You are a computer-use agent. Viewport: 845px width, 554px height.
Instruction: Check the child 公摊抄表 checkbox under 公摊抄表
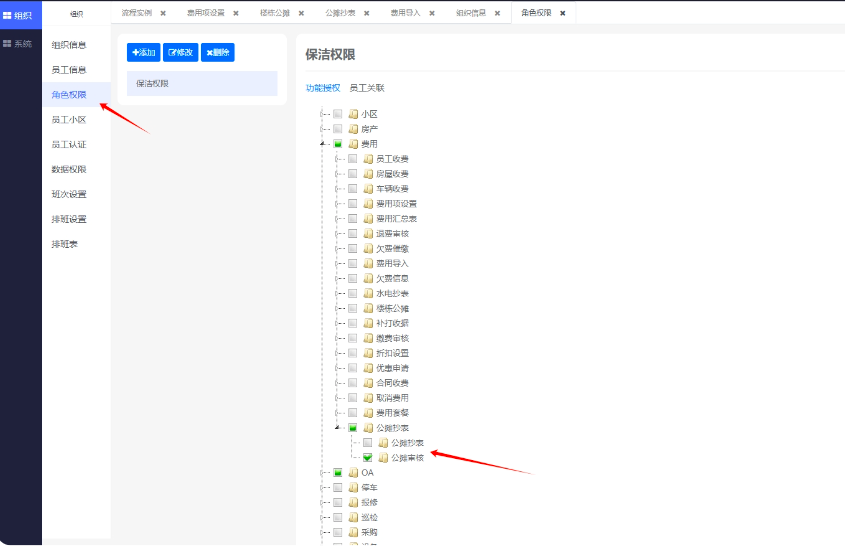coord(368,442)
